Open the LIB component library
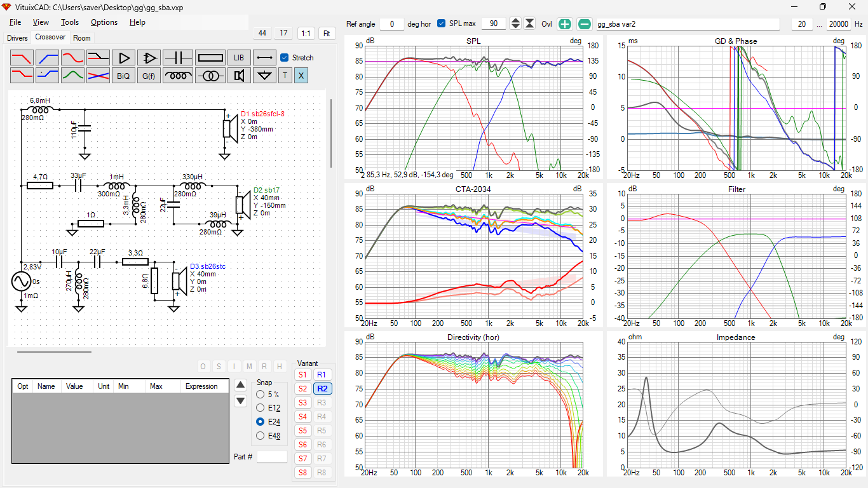Image resolution: width=868 pixels, height=488 pixels. [x=239, y=58]
